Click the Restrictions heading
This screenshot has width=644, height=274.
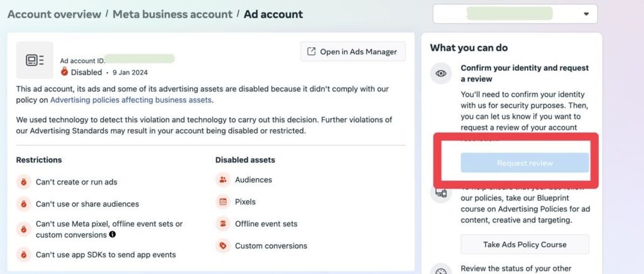click(39, 159)
